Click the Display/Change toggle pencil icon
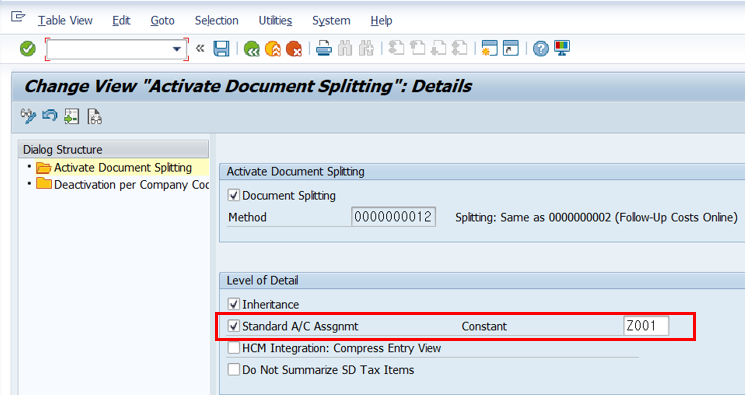 pos(28,116)
